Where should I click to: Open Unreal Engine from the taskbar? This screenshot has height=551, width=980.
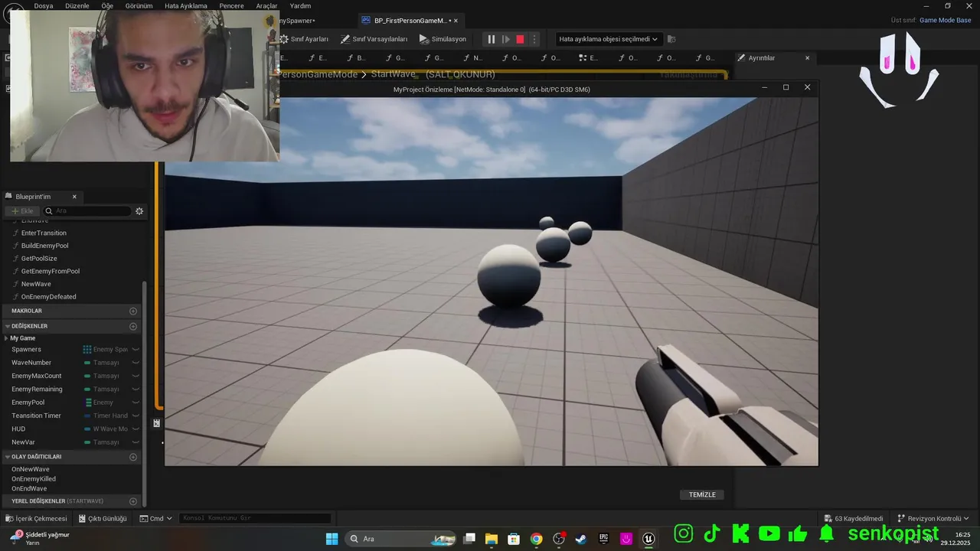(649, 539)
